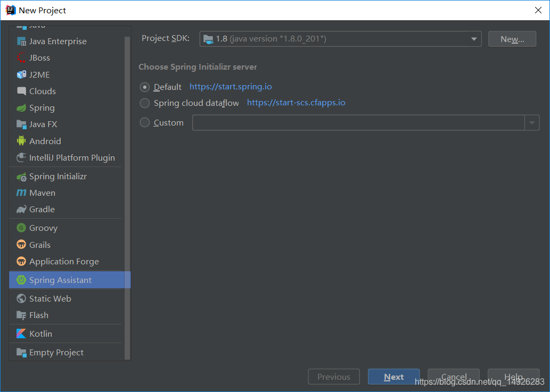550x392 pixels.
Task: Select the Spring list entry text
Action: coord(42,108)
